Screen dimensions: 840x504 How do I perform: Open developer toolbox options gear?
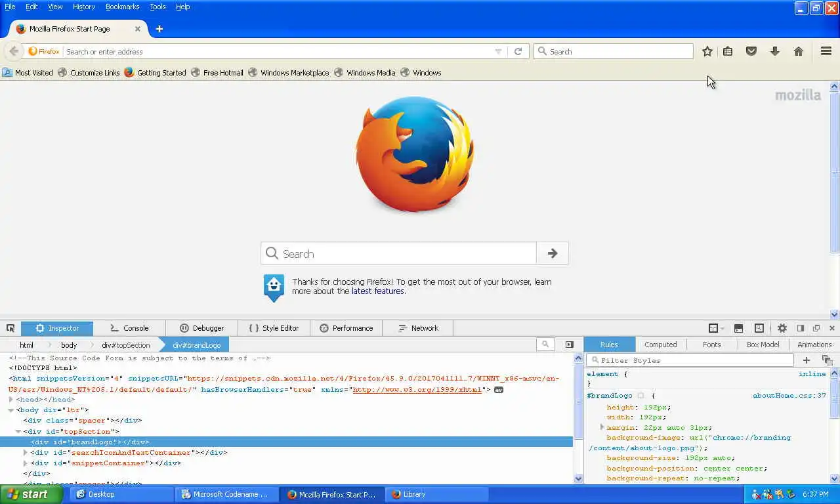(782, 328)
